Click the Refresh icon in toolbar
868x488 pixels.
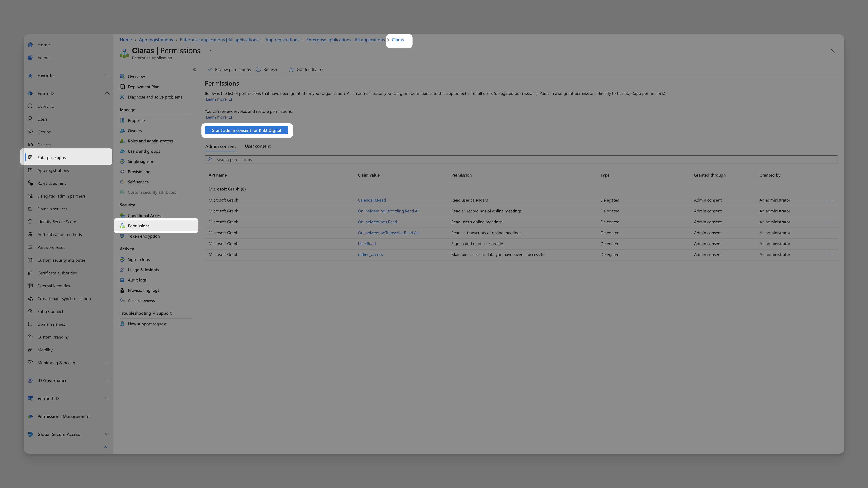259,69
